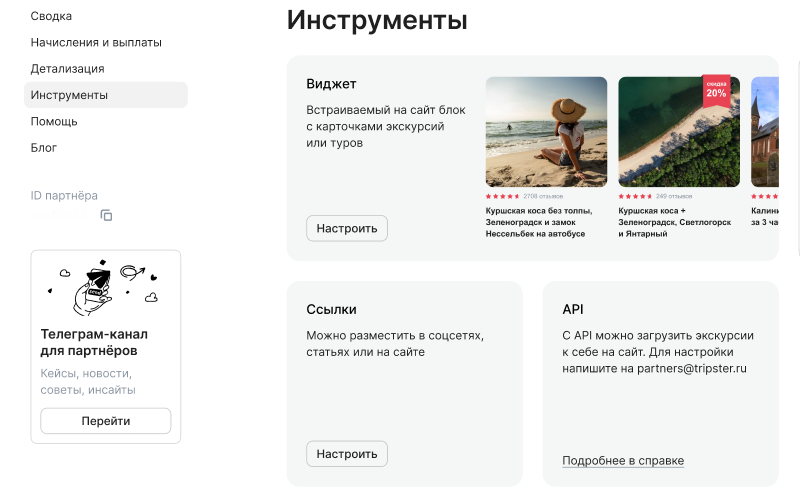Open the Сводка section in the sidebar
Image resolution: width=800 pixels, height=500 pixels.
point(51,16)
